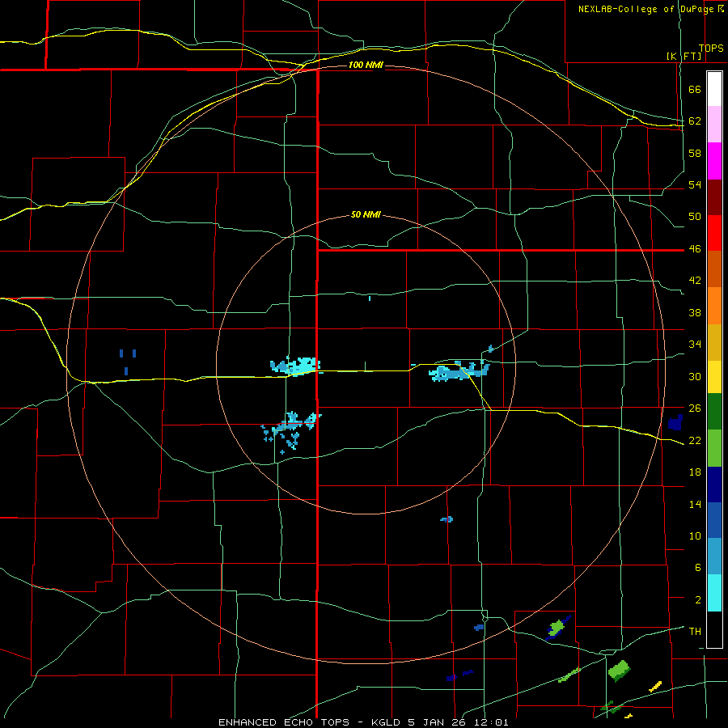Select the "58" legend label
The height and width of the screenshot is (728, 728).
695,153
